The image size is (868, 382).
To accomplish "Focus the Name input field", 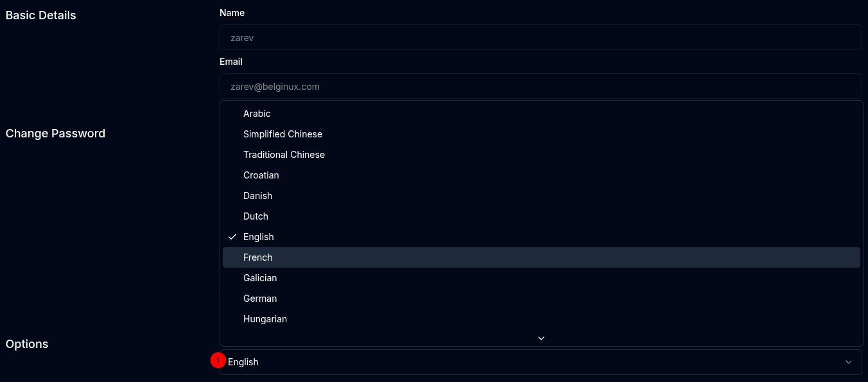I will pyautogui.click(x=541, y=37).
